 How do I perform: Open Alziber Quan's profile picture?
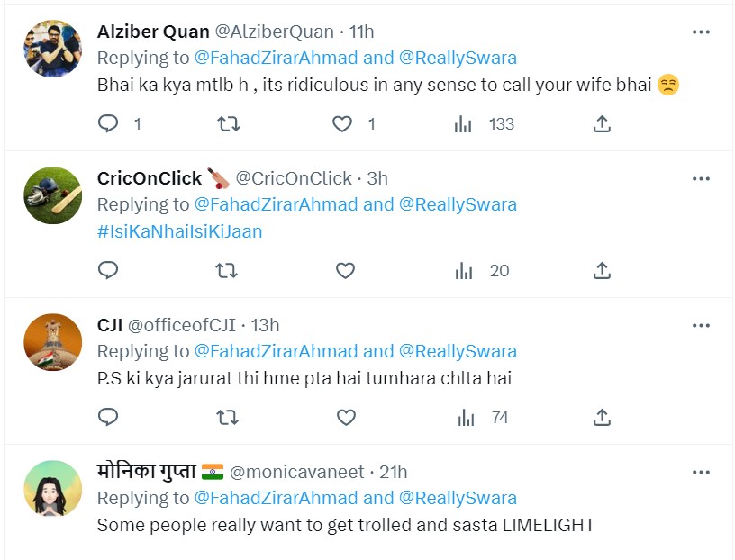point(53,49)
